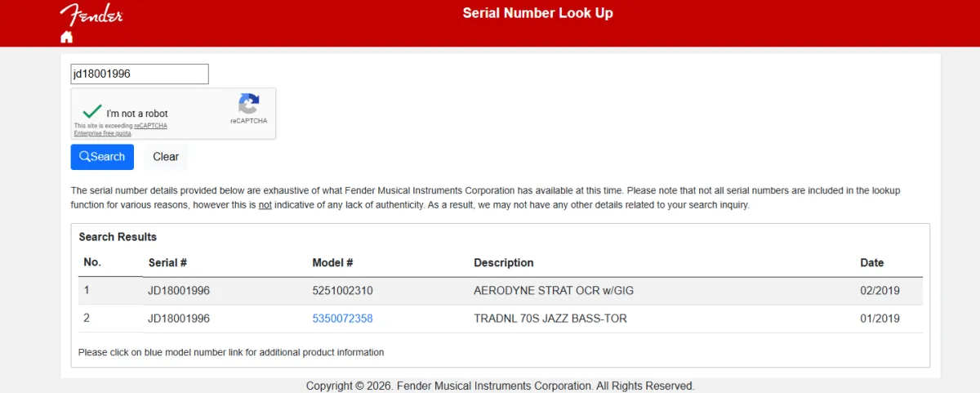
Task: Clear the serial number search form
Action: pos(166,157)
